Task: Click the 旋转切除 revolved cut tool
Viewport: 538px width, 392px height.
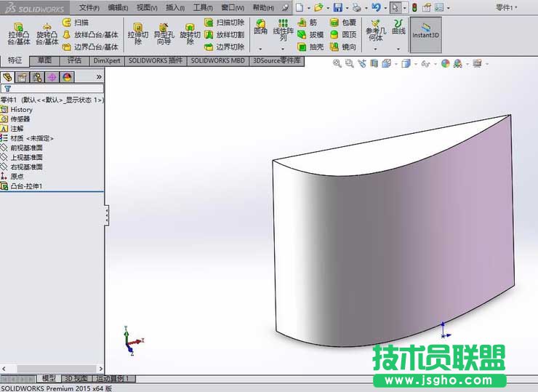Action: coord(190,33)
